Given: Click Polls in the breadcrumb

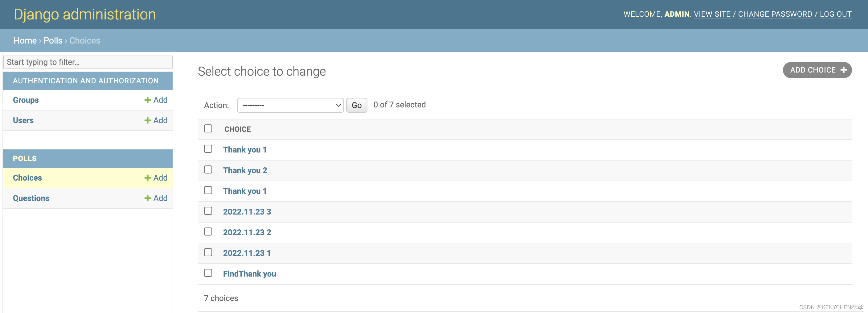Looking at the screenshot, I should [x=53, y=40].
